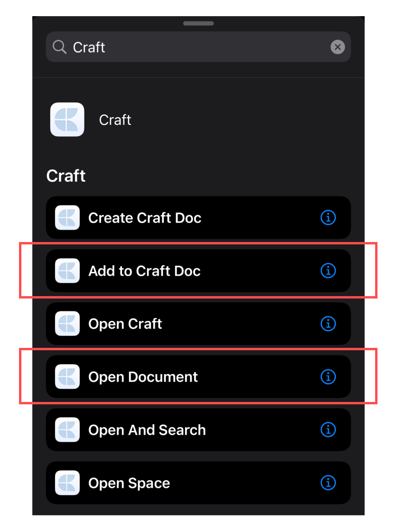Viewport: 396px width, 532px height.
Task: View info for Open Craft action
Action: 328,324
